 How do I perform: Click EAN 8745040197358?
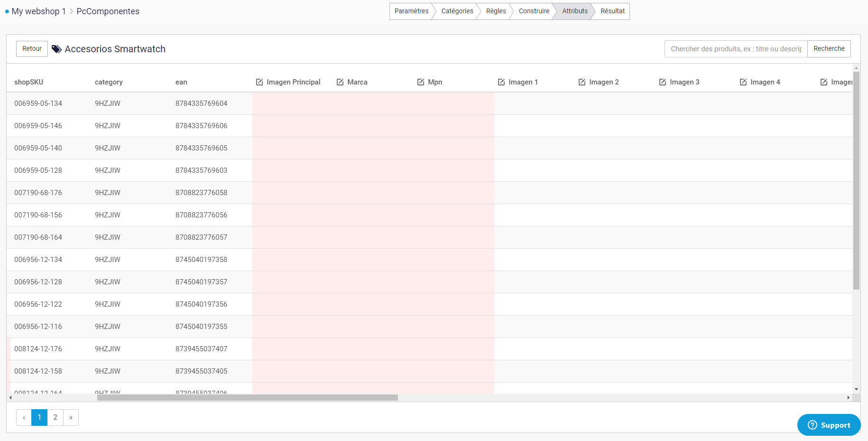[x=201, y=260]
